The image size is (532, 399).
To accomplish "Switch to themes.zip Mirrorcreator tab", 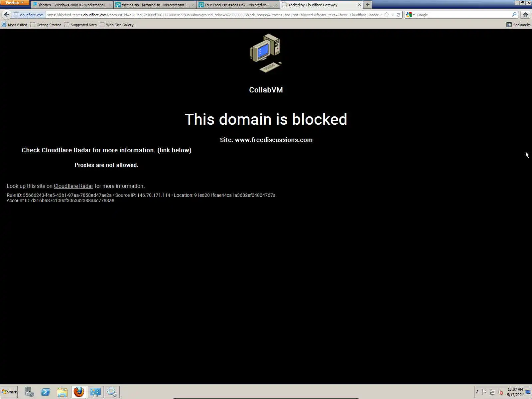I will pos(155,5).
